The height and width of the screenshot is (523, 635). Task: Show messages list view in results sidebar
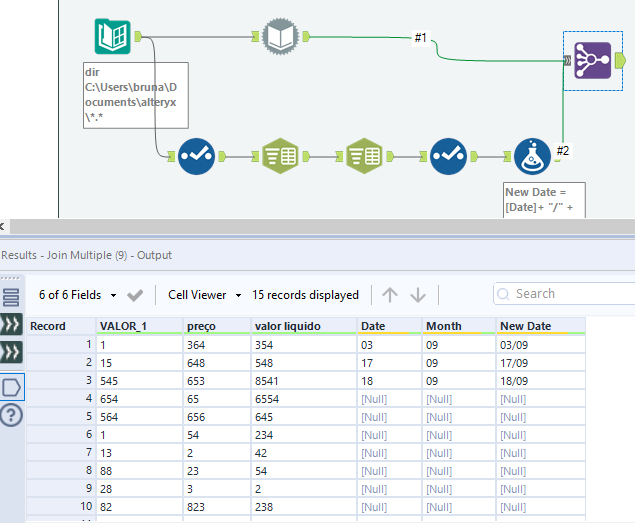click(x=12, y=297)
